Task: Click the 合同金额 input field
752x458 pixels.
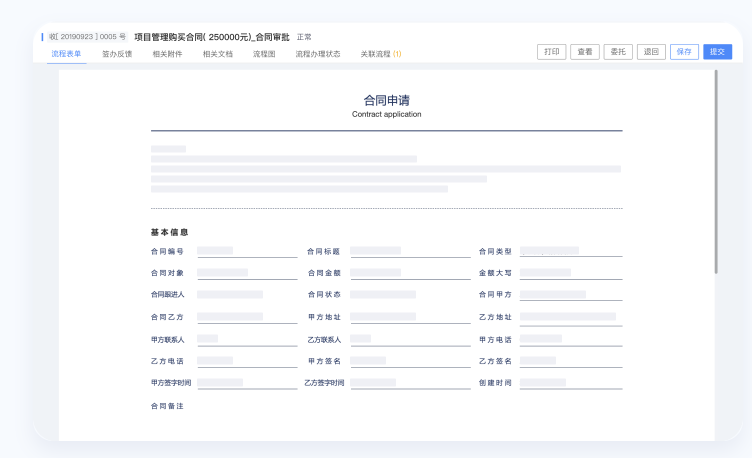Action: point(409,273)
